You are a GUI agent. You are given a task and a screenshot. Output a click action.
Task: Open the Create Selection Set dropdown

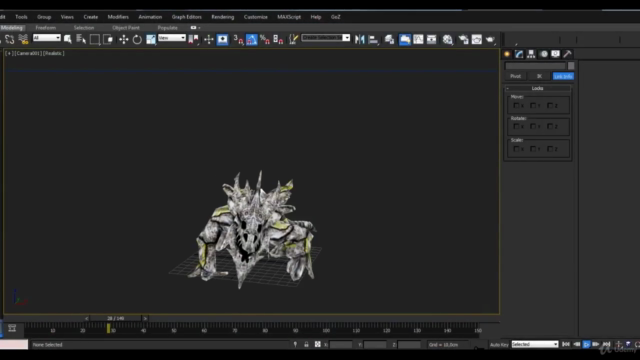point(326,38)
